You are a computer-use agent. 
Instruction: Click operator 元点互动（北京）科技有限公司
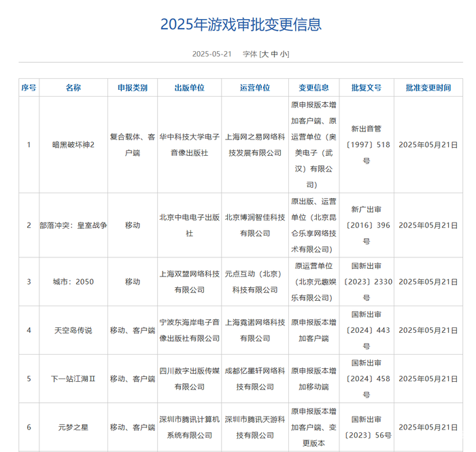pos(255,282)
